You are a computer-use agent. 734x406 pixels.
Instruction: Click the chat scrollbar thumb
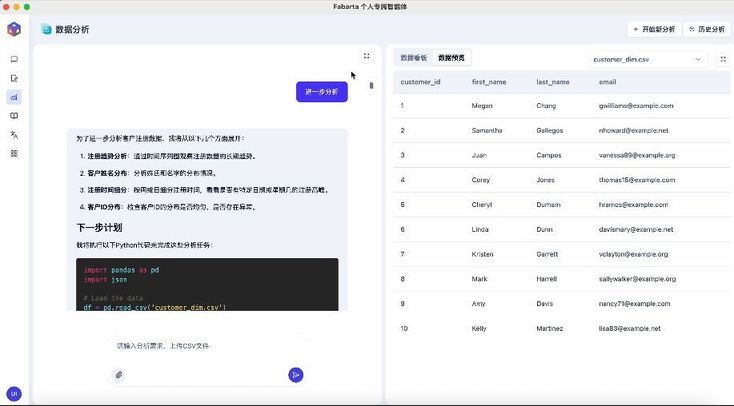click(371, 86)
